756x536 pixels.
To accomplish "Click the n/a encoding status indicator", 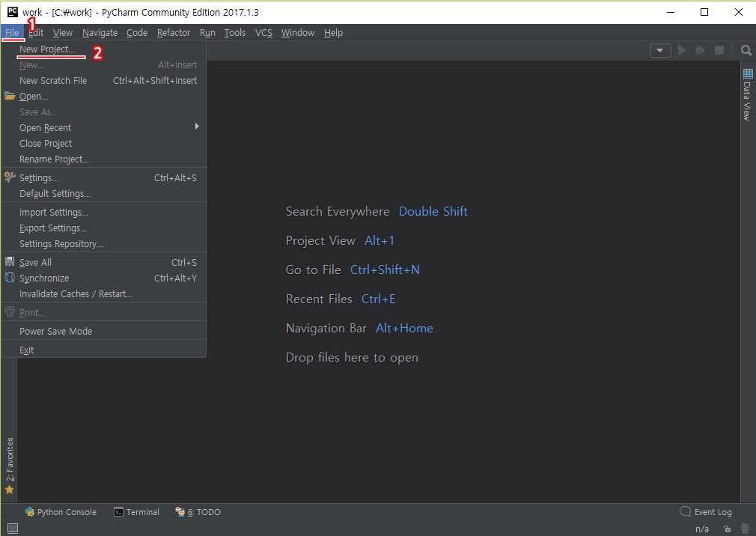I will coord(702,529).
